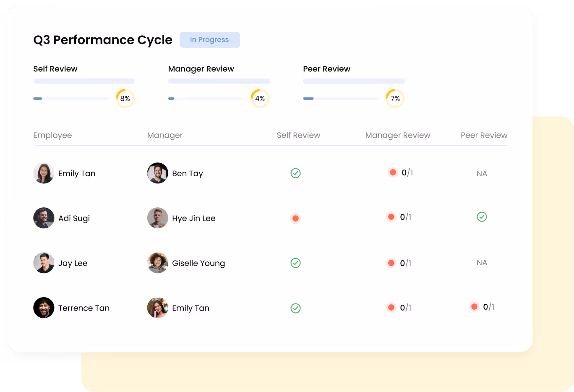
Task: Select employee name Terrence Tan
Action: (x=84, y=308)
